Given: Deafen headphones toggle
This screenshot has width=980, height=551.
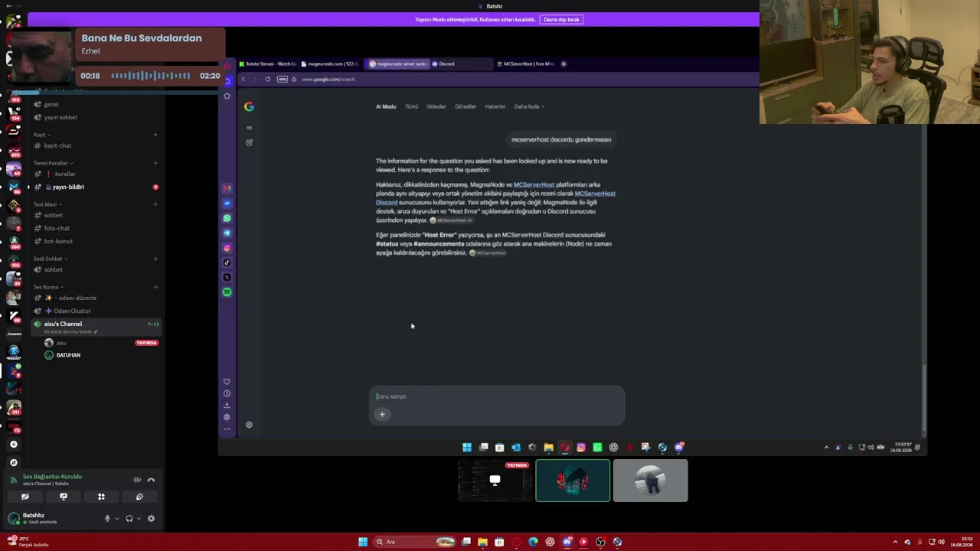Looking at the screenshot, I should tap(129, 519).
